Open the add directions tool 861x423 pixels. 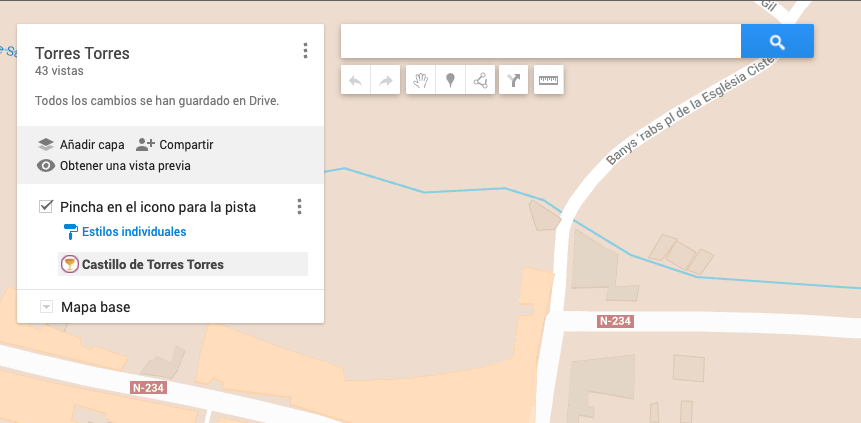513,80
